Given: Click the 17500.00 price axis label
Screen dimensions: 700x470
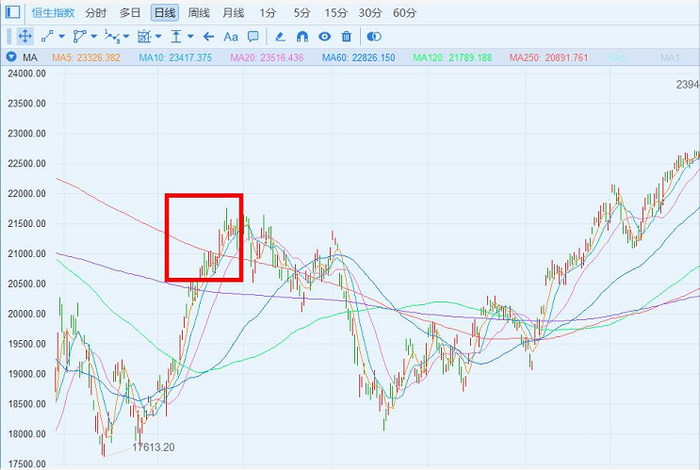Looking at the screenshot, I should point(27,464).
